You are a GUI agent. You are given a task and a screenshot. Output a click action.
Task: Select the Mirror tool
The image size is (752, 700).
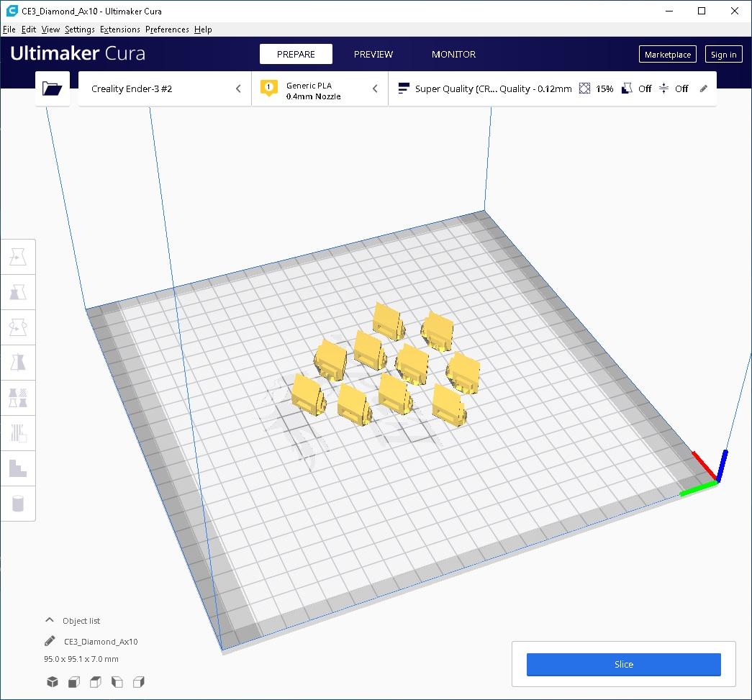coord(18,363)
